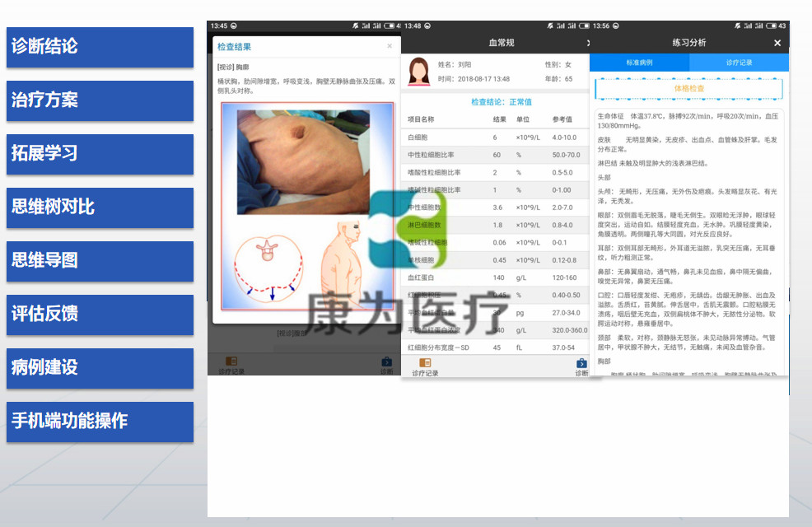812x527 pixels.
Task: Select 治疗方案 in the left navigation
Action: pyautogui.click(x=100, y=101)
